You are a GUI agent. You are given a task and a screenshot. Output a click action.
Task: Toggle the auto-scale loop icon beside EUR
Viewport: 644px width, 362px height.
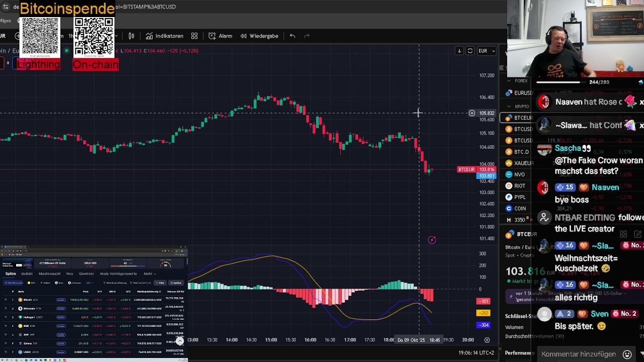coord(470,51)
